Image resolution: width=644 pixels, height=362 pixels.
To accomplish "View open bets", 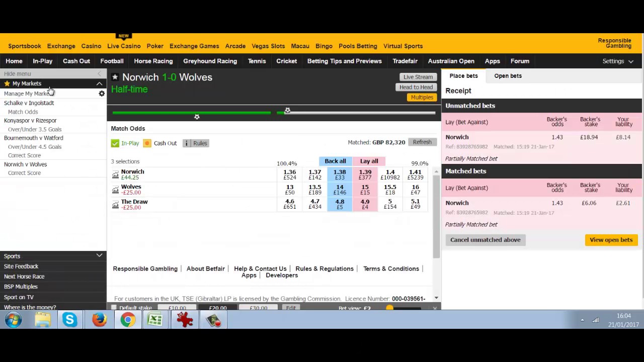I will (611, 240).
